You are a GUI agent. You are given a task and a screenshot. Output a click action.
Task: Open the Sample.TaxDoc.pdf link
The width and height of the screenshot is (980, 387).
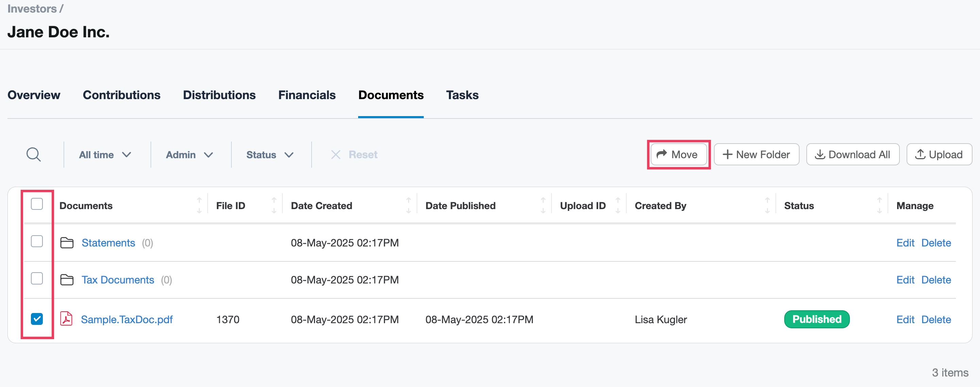click(127, 319)
